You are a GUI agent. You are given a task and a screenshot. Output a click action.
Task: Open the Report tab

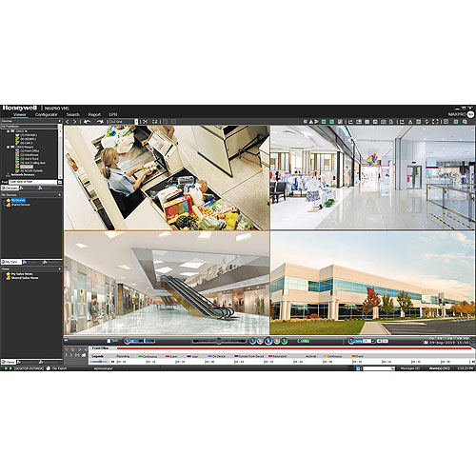pos(94,114)
